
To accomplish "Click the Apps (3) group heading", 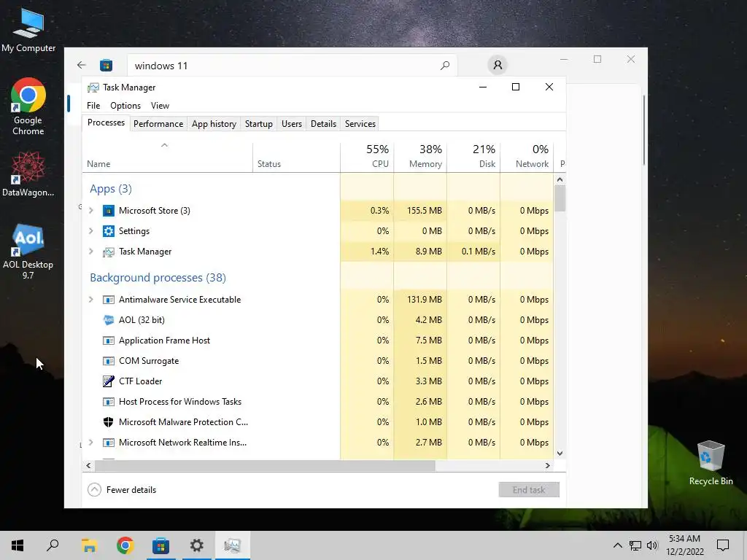I will (x=111, y=189).
